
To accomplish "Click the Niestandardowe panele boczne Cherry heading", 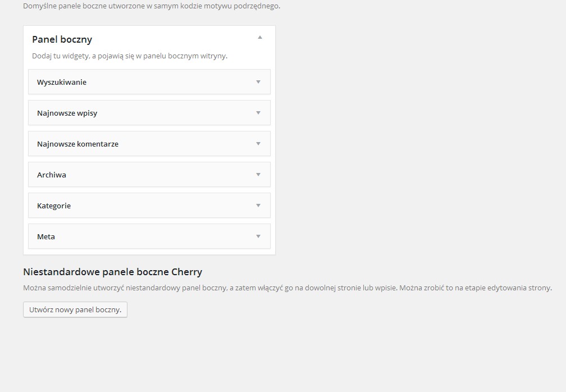I will [112, 272].
